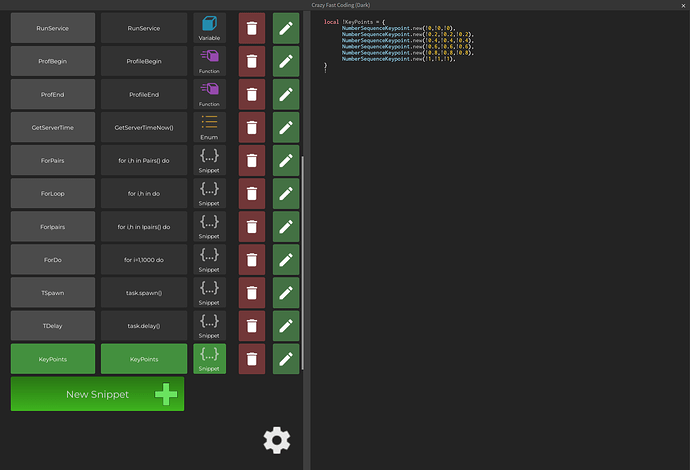Viewport: 690px width, 470px height.
Task: Select the ProfEnd shortcut button
Action: 53,94
